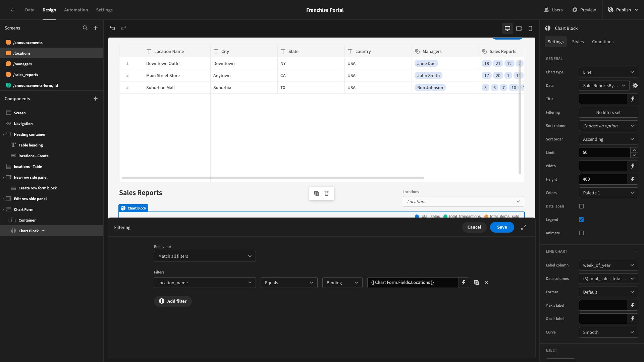Viewport: 644px width, 362px height.
Task: Save the filtering settings
Action: tap(502, 227)
